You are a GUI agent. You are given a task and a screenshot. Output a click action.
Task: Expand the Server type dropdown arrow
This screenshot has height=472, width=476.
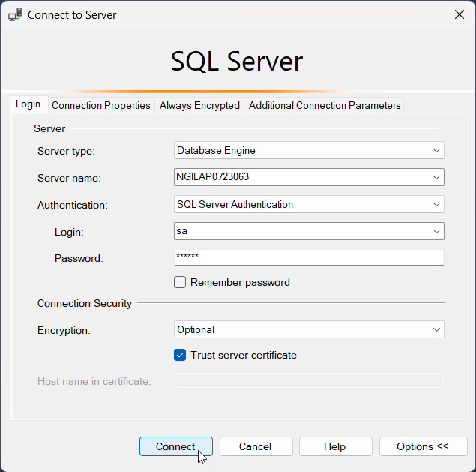(436, 150)
